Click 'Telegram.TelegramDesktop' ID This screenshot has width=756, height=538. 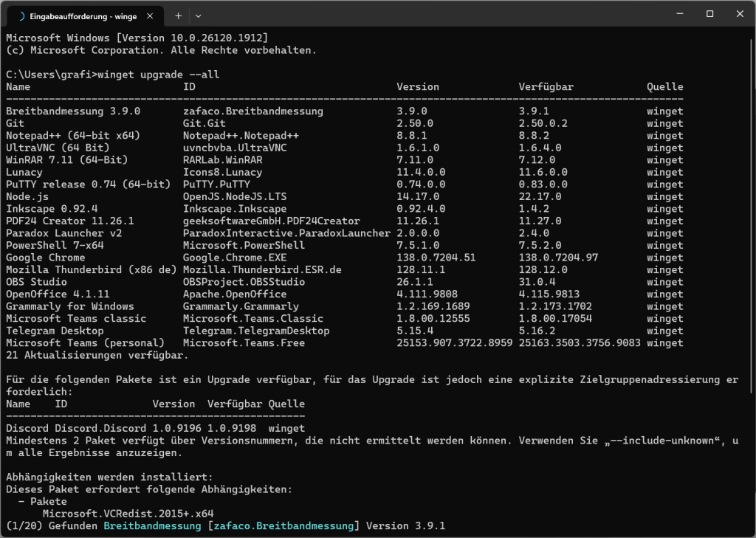[256, 331]
